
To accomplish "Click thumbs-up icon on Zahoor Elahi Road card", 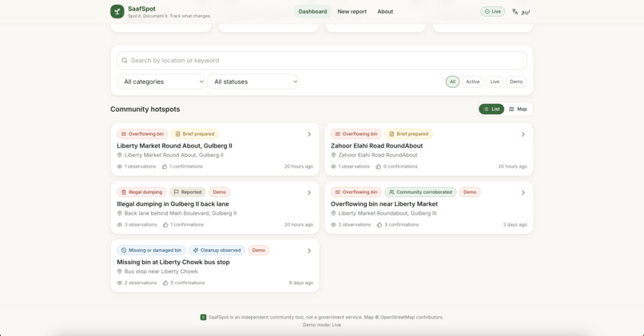I will [x=379, y=167].
